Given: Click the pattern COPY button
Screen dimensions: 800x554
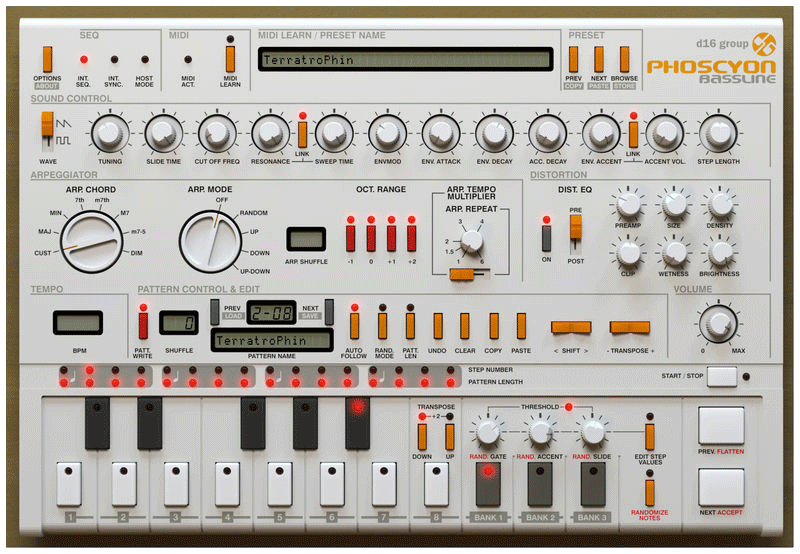Looking at the screenshot, I should [x=494, y=326].
